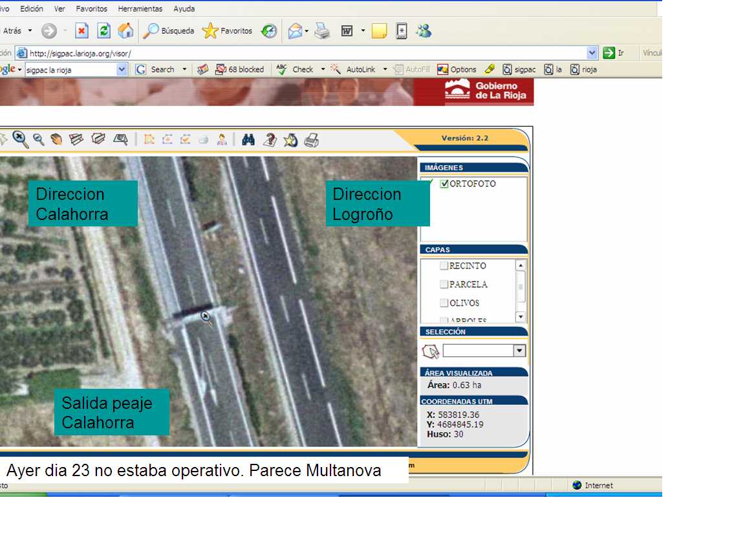Open the Google toolbar search history dropdown

click(121, 69)
